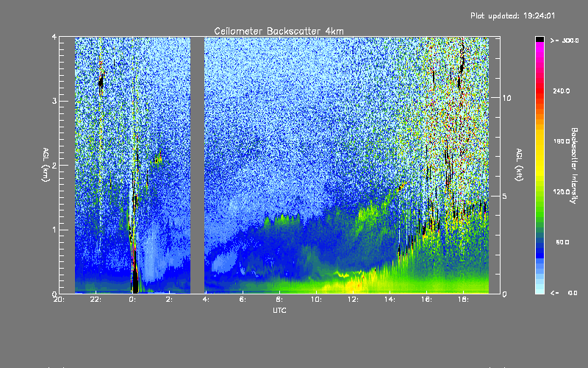Click the 'Backscatter Intensity' colorbar label
Screen dimensions: 588x368
[x=574, y=166]
